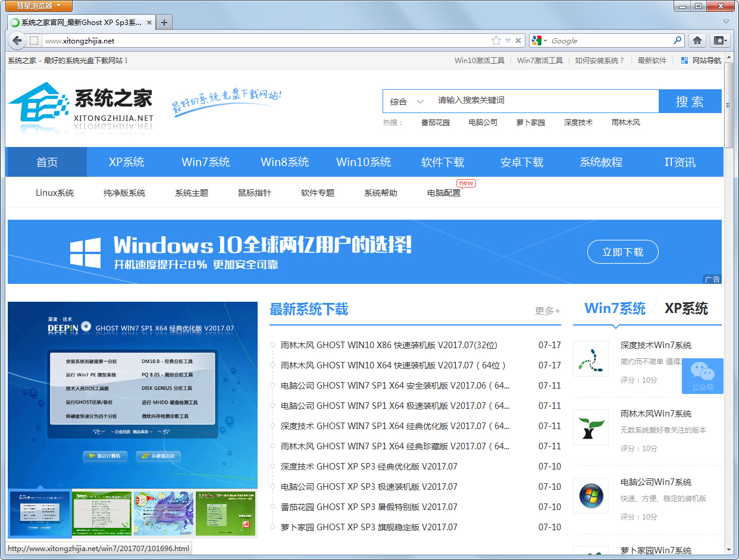739x560 pixels.
Task: Click the browser back navigation arrow
Action: pos(17,40)
